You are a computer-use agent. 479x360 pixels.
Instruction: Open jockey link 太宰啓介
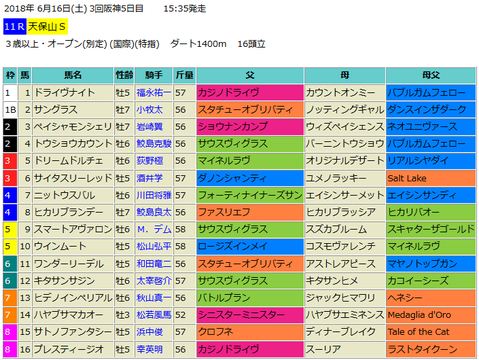click(x=154, y=281)
